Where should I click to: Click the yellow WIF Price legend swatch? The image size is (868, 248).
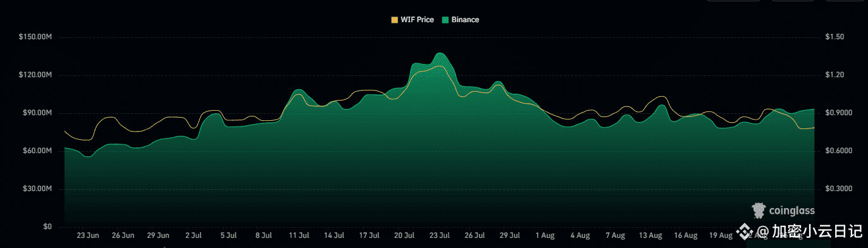pyautogui.click(x=395, y=20)
